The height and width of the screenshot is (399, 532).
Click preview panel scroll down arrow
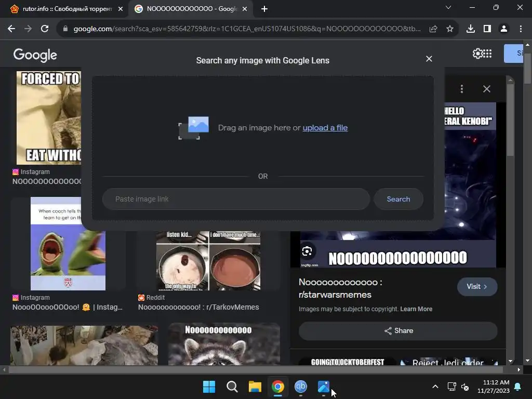[510, 362]
